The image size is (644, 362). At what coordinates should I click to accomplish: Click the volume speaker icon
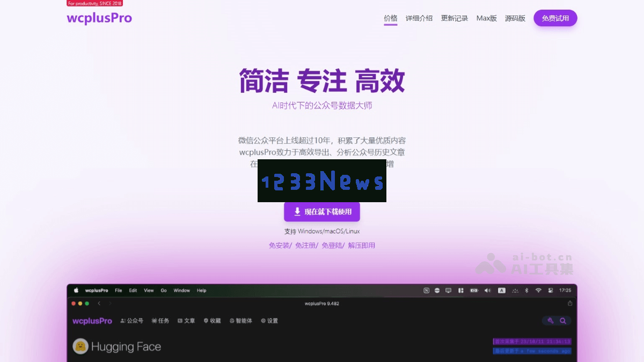point(487,290)
